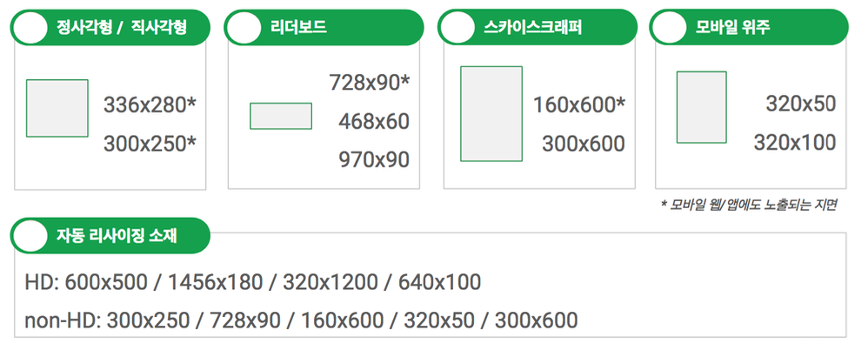Image resolution: width=868 pixels, height=344 pixels.
Task: Select the 정사각형 / 직사각형 header tab
Action: pos(110,28)
